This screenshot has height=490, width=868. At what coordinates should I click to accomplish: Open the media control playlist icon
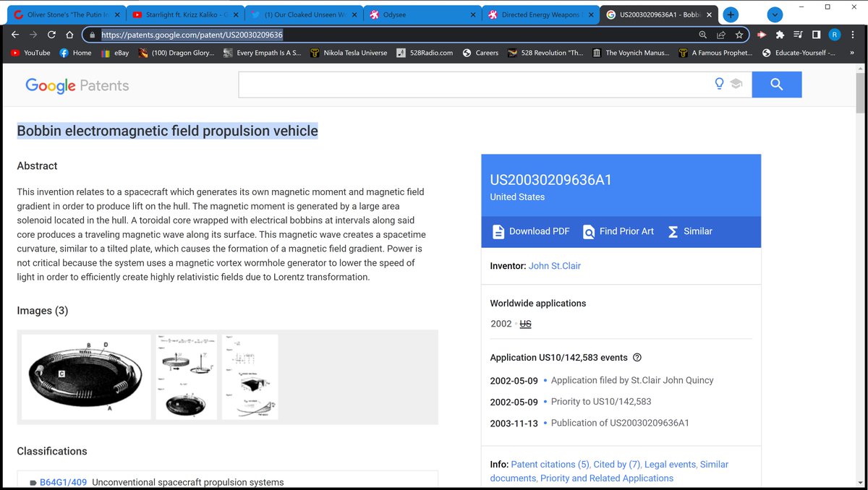pos(798,35)
